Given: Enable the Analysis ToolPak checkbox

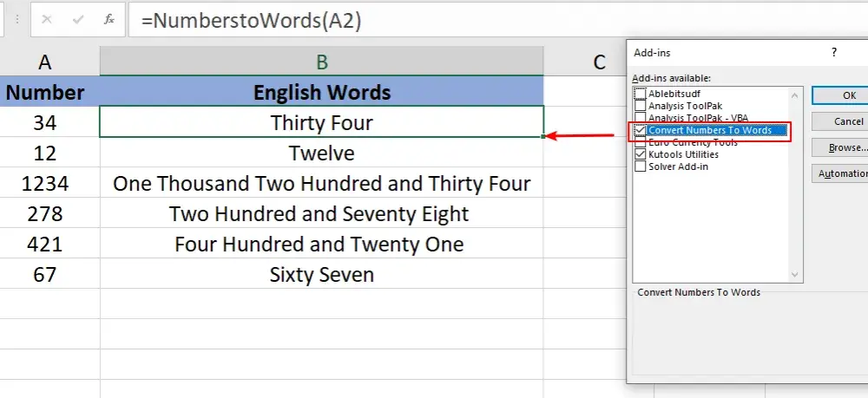Looking at the screenshot, I should (640, 106).
